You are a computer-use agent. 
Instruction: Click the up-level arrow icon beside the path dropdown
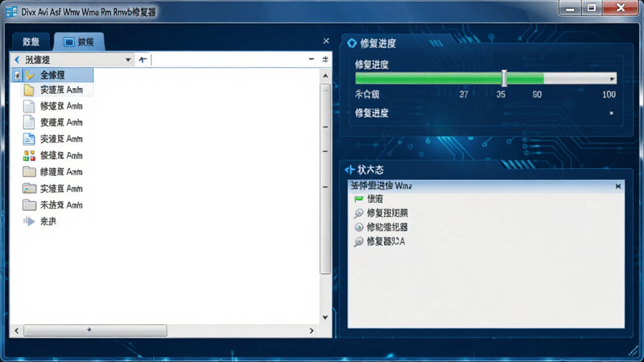(x=143, y=60)
